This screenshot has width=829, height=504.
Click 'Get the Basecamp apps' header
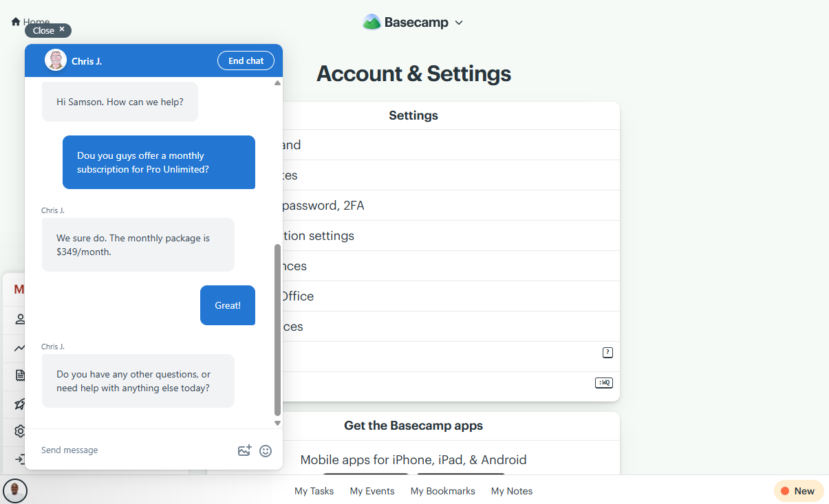pyautogui.click(x=413, y=426)
